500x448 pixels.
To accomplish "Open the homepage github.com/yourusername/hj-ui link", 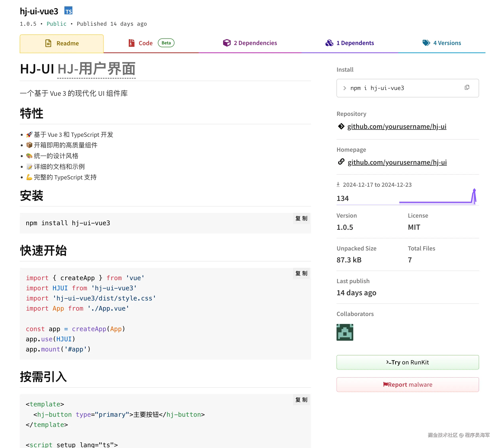I will (x=397, y=162).
